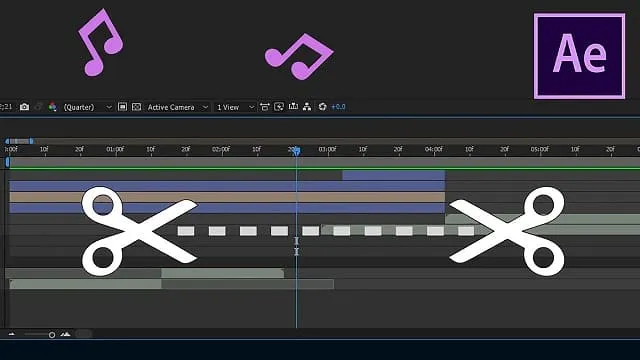
Task: Click the work area start handle
Action: pos(7,162)
